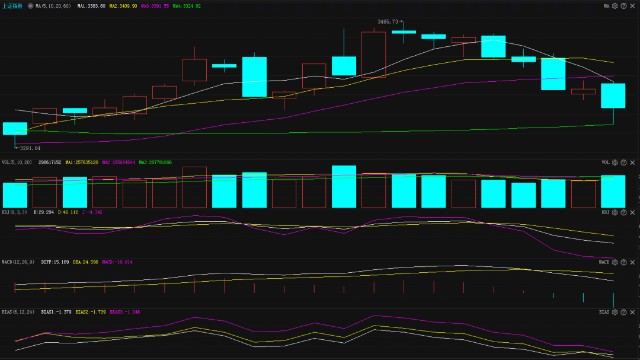Open settings gear for VOL panel
Image resolution: width=640 pixels, height=360 pixels.
pos(615,162)
